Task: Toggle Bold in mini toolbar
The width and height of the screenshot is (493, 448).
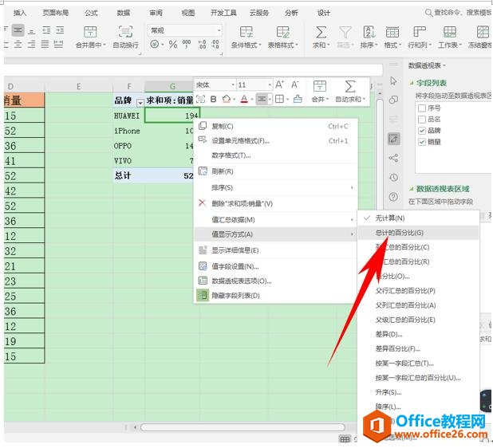Action: pyautogui.click(x=213, y=100)
